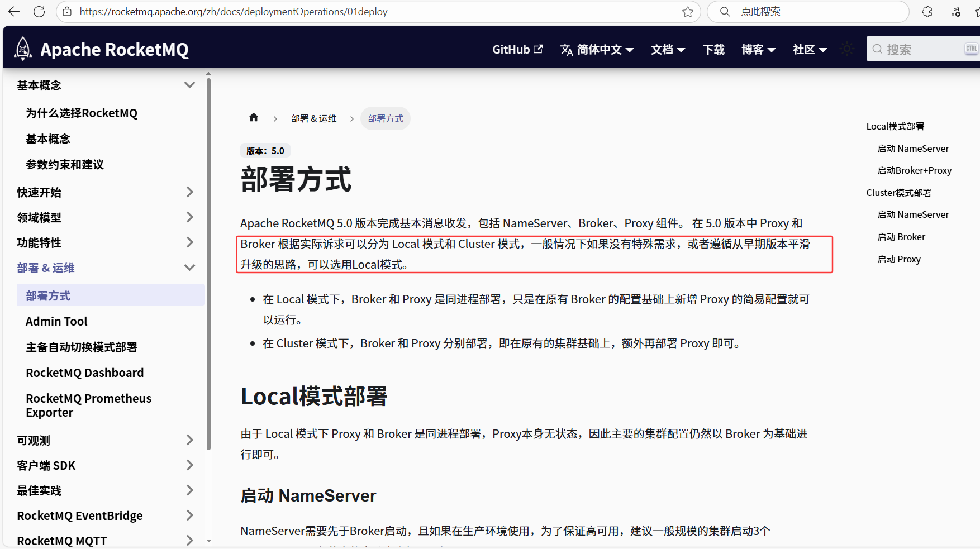Open the 文档 dropdown menu

pyautogui.click(x=668, y=50)
